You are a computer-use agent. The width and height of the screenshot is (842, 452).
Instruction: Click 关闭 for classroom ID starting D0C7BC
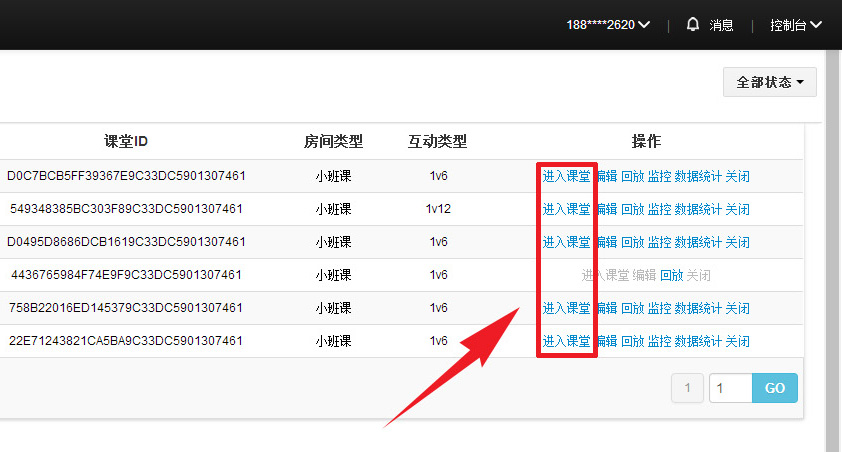(737, 176)
